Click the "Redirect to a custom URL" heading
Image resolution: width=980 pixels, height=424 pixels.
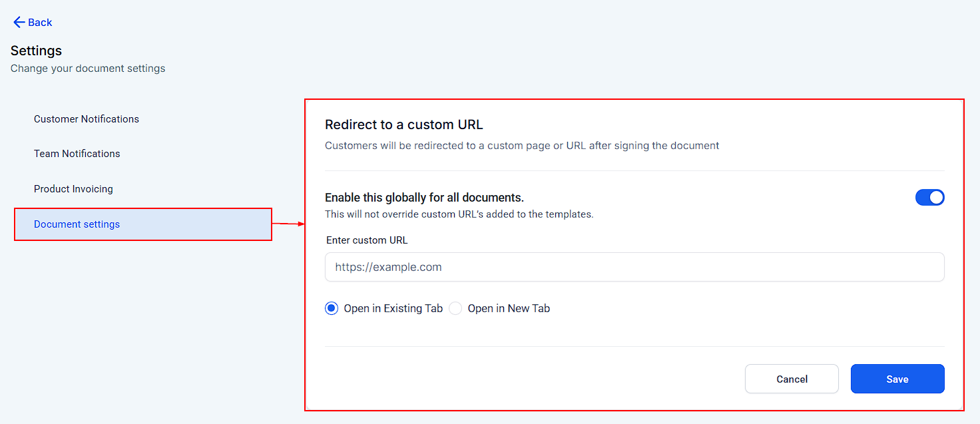pyautogui.click(x=403, y=124)
